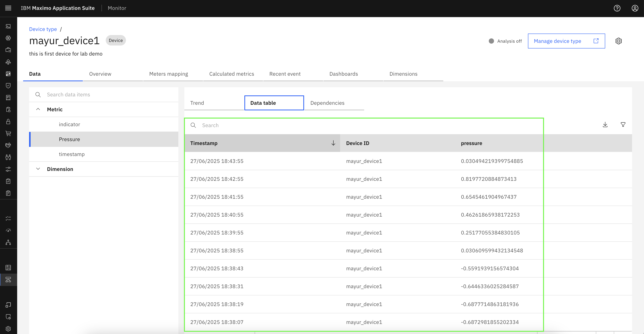Switch to the Meters mapping tab
The height and width of the screenshot is (334, 644).
(173, 74)
